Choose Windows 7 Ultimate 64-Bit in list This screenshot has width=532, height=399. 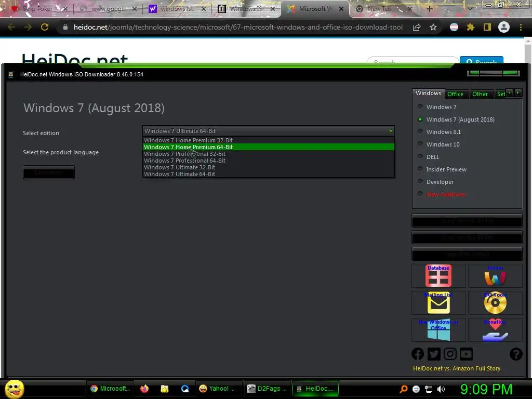point(269,174)
